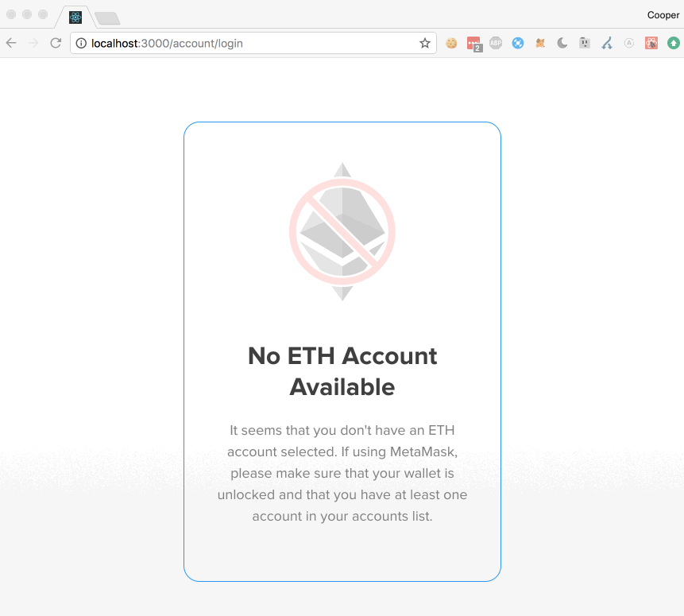Open the Cooper profile menu

[x=663, y=15]
